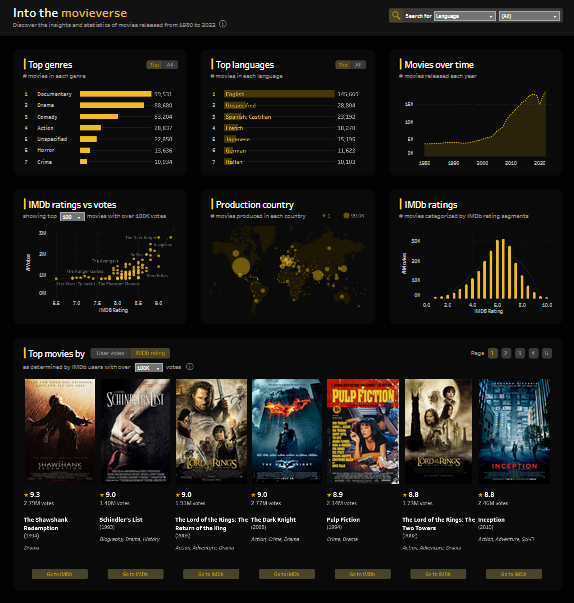Open the Search for Language dropdown
574x603 pixels.
point(464,16)
